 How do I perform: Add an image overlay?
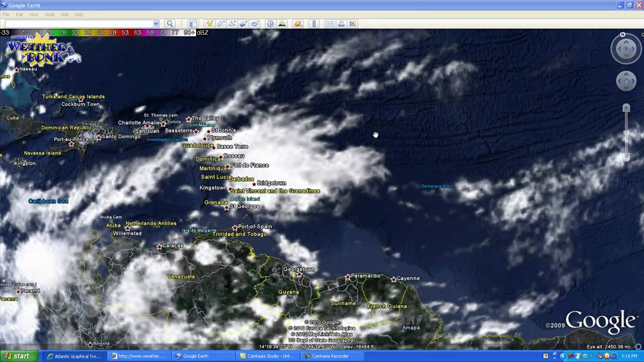244,24
